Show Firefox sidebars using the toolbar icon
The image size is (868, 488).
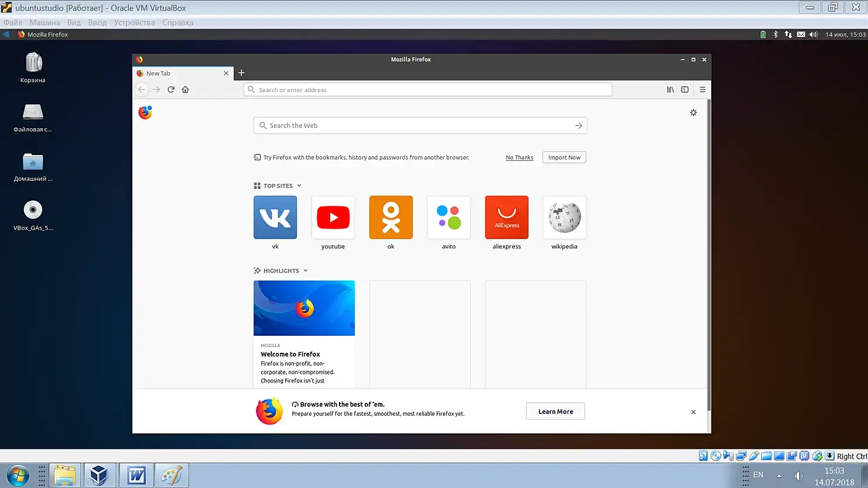coord(685,90)
